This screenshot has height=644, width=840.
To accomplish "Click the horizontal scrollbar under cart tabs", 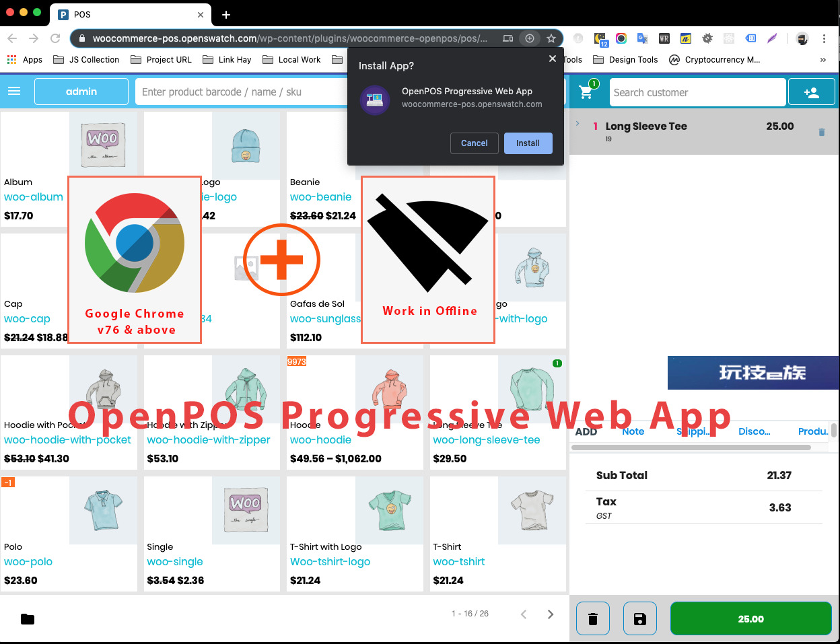I will (x=693, y=448).
